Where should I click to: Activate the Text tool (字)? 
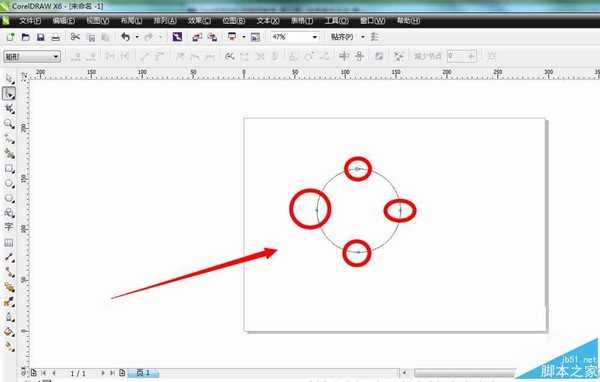click(x=9, y=227)
